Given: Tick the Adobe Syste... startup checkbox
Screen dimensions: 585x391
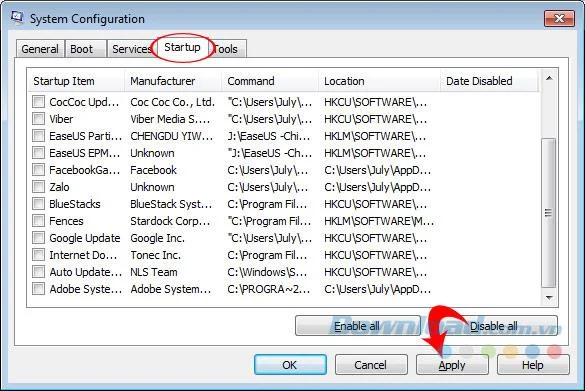Looking at the screenshot, I should tap(38, 289).
